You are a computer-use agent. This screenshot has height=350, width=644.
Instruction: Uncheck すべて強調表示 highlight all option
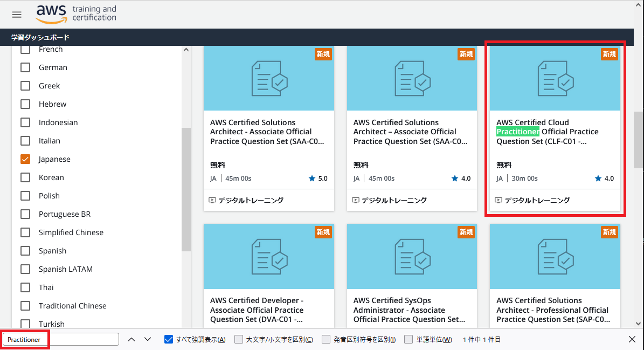tap(168, 339)
